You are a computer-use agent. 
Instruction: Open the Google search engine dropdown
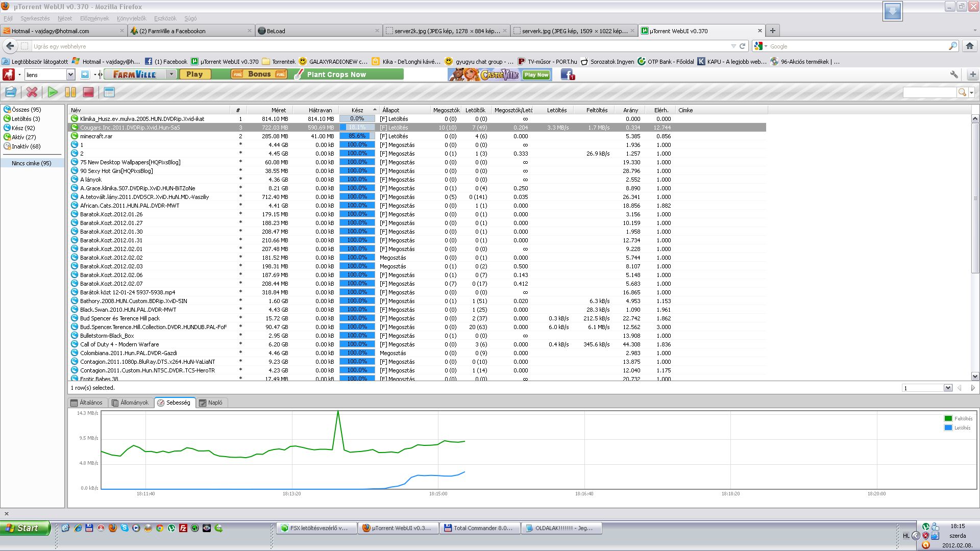[761, 46]
